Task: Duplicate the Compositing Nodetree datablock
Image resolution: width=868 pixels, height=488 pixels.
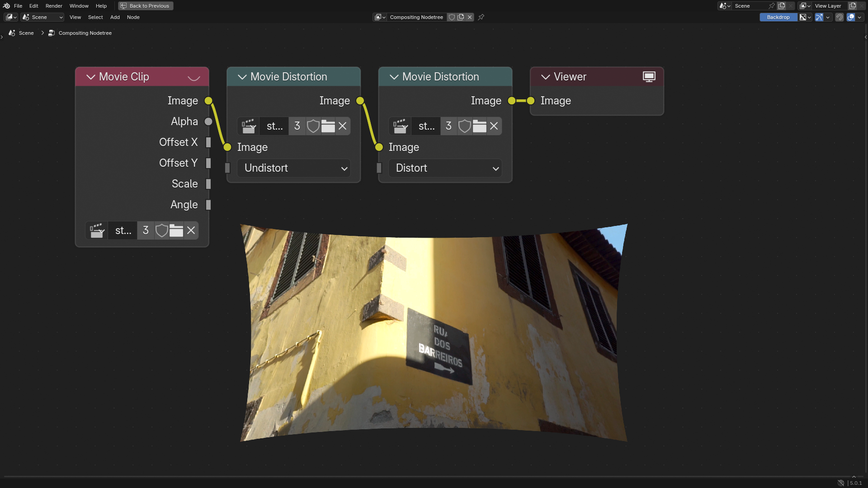Action: coord(461,17)
